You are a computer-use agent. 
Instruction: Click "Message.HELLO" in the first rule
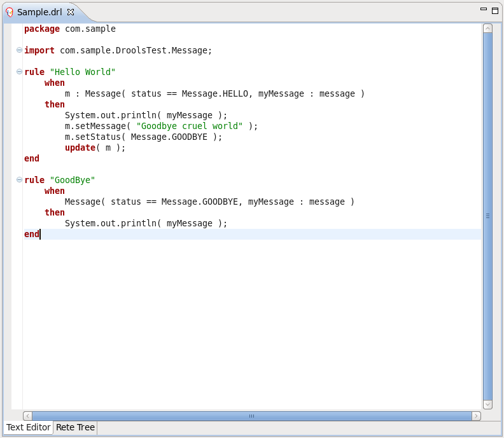point(214,93)
